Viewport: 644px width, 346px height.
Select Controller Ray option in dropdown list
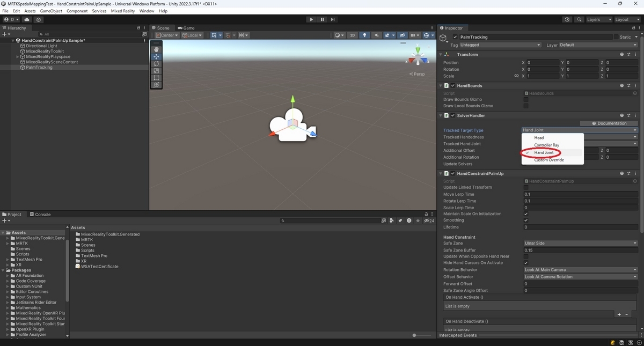tap(547, 145)
